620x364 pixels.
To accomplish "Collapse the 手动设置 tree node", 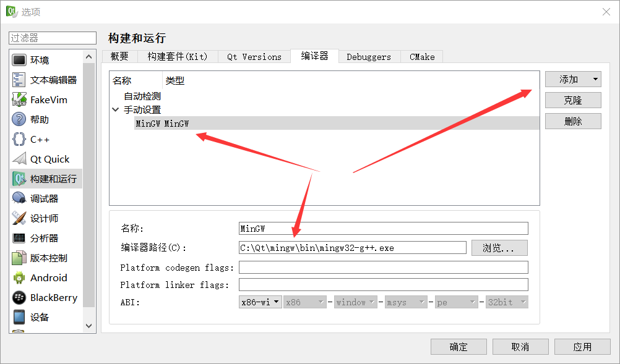I will coord(116,109).
